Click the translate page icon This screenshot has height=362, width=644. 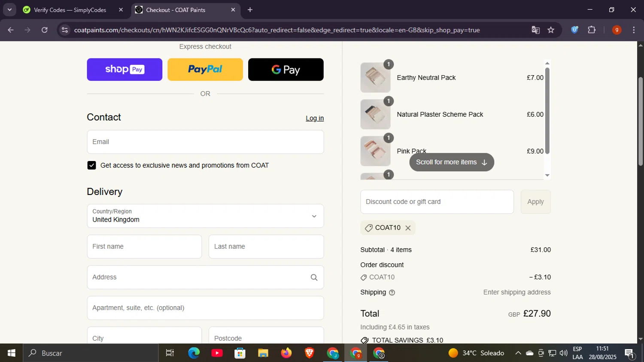(535, 30)
